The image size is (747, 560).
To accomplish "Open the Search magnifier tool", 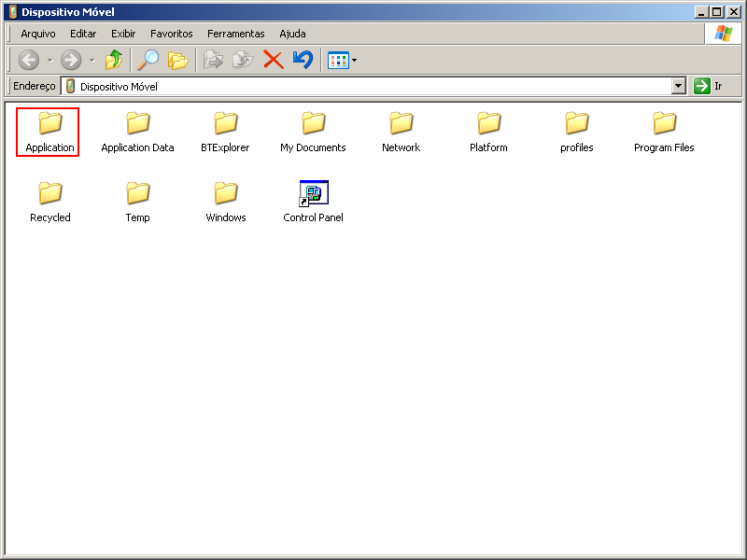I will click(x=148, y=60).
